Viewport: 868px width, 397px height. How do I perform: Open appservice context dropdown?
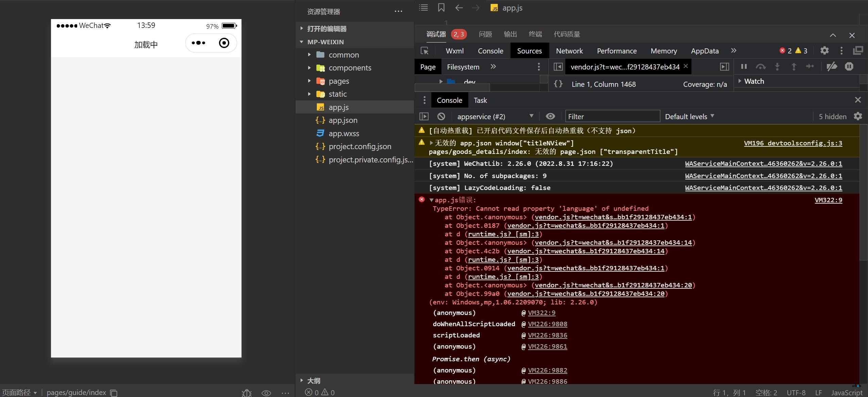[495, 116]
